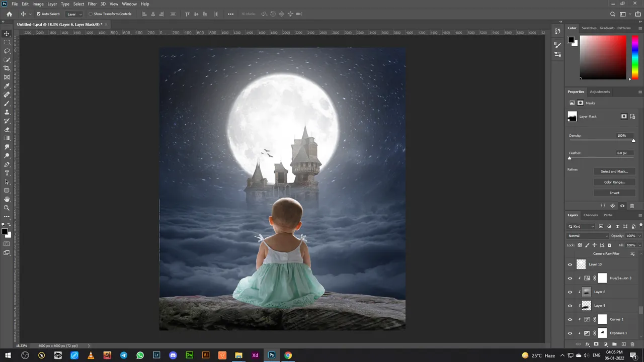Open the Window menu
The image size is (644, 362).
coord(129,4)
